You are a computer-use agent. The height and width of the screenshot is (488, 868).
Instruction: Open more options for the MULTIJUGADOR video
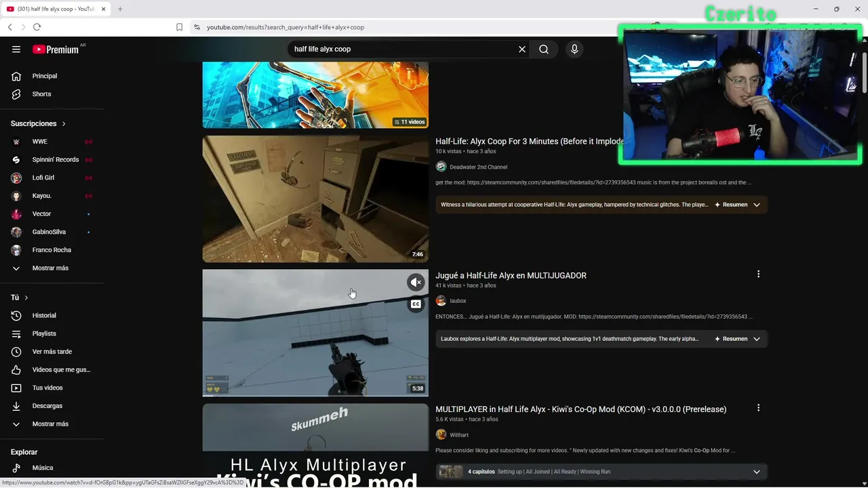coord(758,274)
